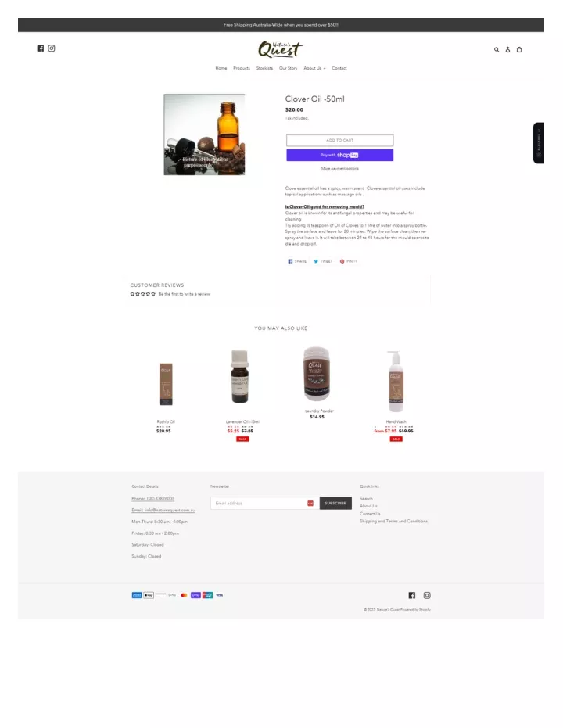Open footer Facebook icon

tap(411, 595)
